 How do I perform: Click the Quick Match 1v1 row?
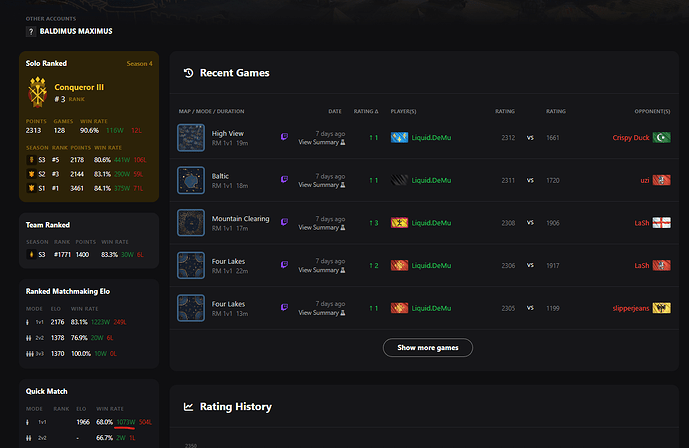pyautogui.click(x=89, y=422)
